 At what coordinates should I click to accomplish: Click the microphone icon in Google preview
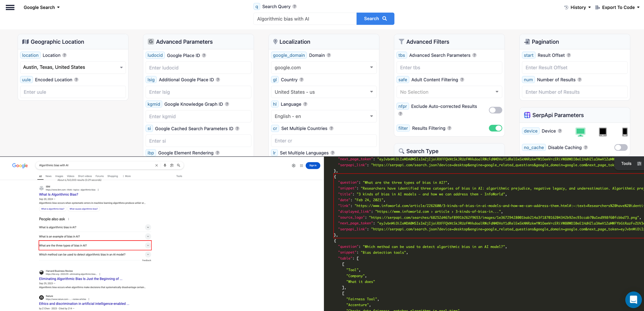(x=165, y=165)
